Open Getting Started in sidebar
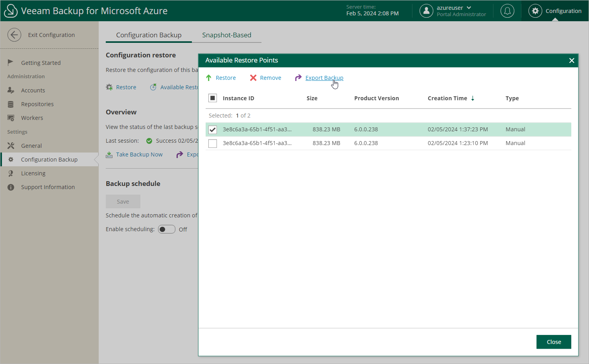This screenshot has height=364, width=589. [x=41, y=63]
